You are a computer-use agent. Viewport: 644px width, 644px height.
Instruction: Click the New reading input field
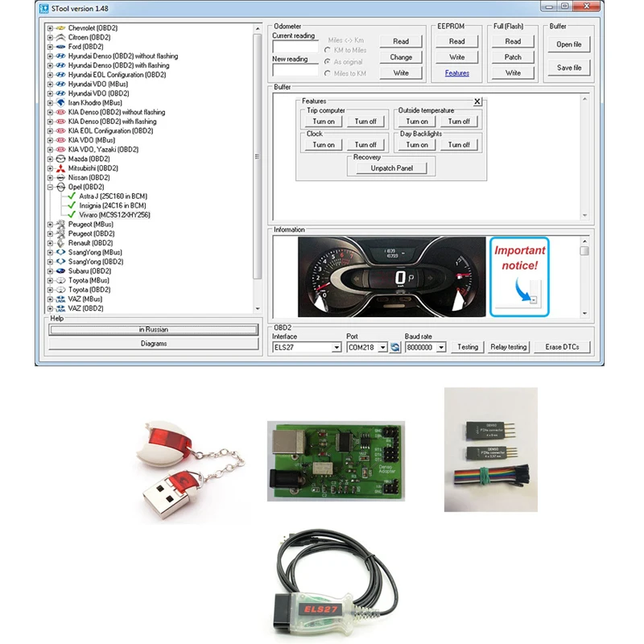(x=295, y=70)
